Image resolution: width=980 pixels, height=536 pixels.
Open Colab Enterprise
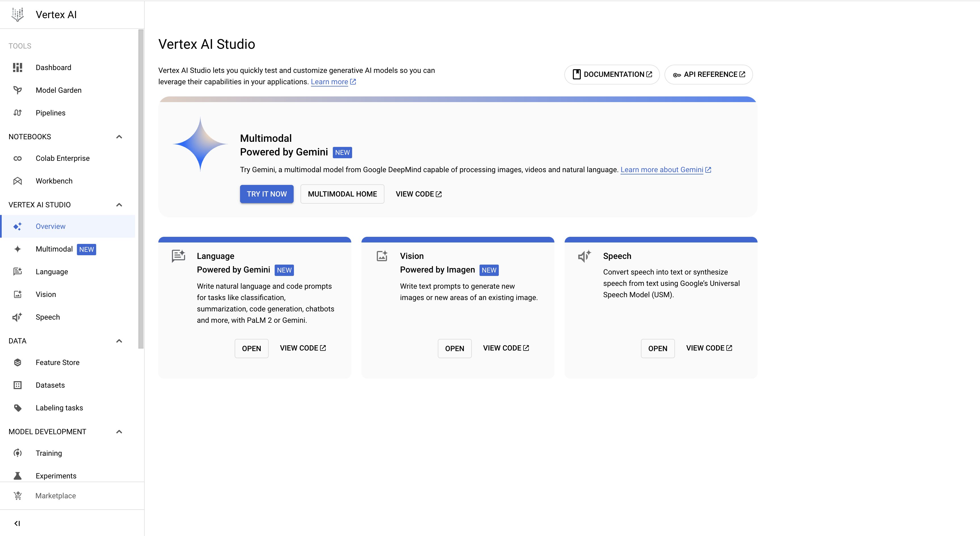click(68, 158)
